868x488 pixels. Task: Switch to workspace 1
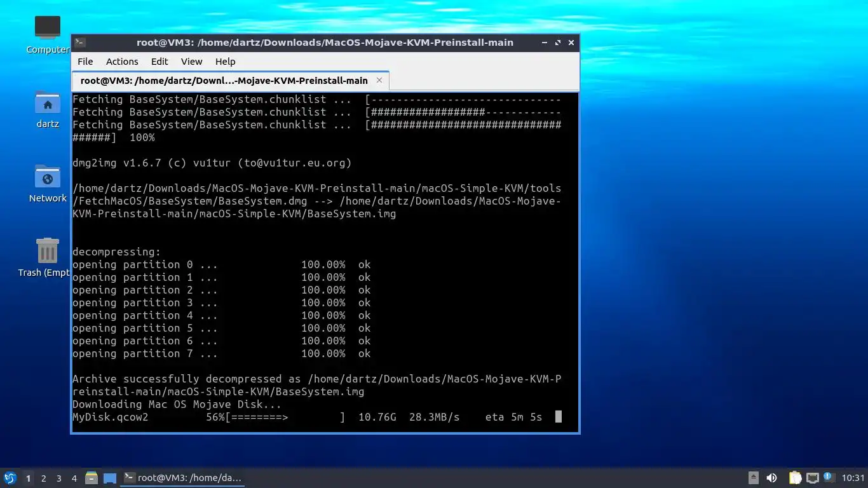(28, 478)
